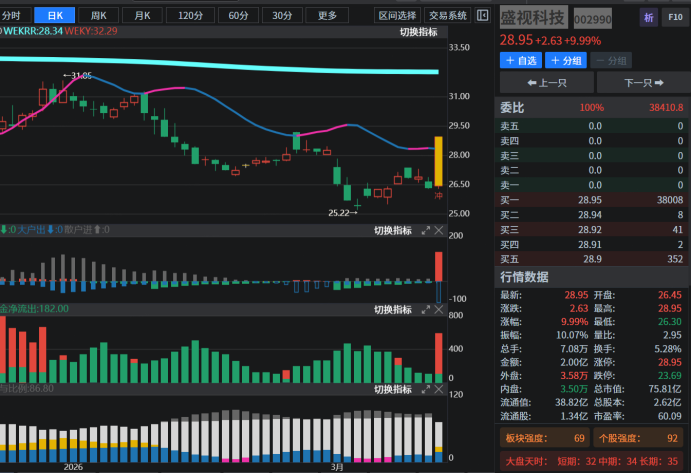The image size is (691, 474).
Task: Add stock to 自选 watchlist
Action: [520, 60]
